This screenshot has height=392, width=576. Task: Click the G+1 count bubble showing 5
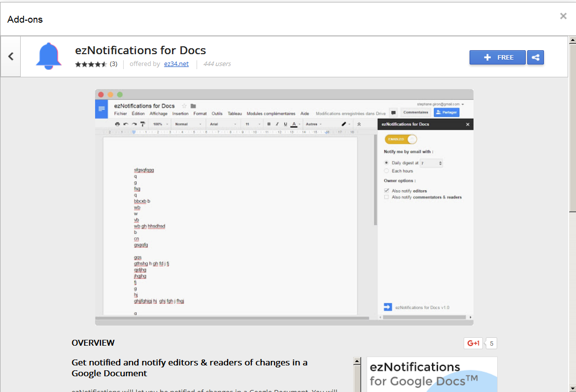tap(491, 344)
